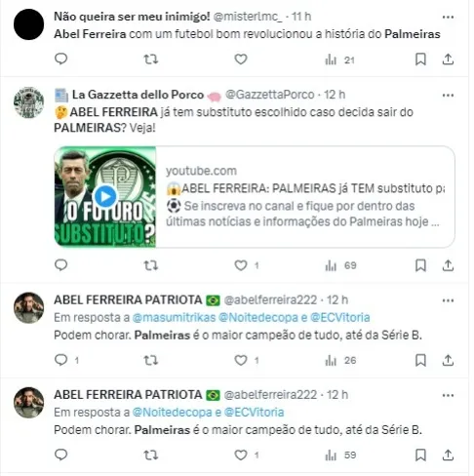View analytics showing 69 views
474x476 pixels.
tap(340, 265)
